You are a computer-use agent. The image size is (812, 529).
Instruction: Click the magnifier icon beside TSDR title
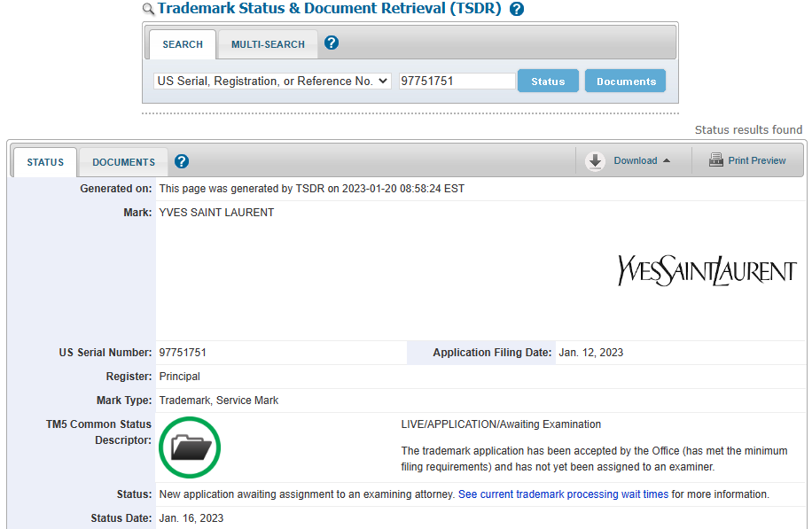[148, 9]
